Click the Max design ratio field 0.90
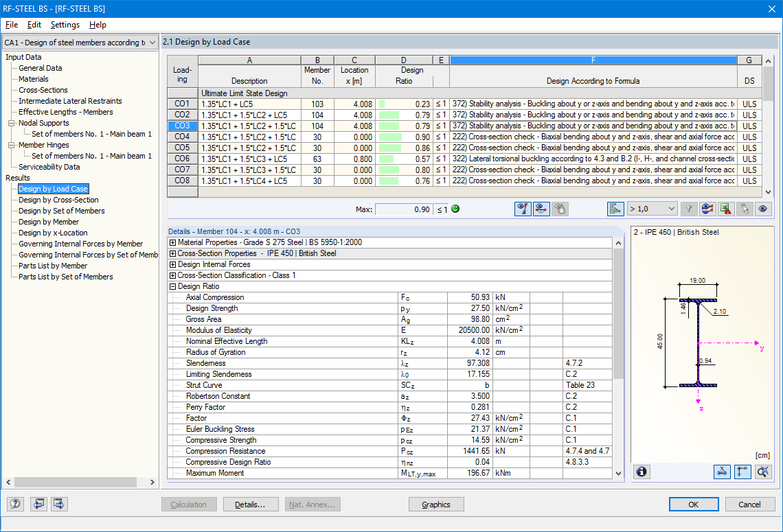 pos(403,209)
